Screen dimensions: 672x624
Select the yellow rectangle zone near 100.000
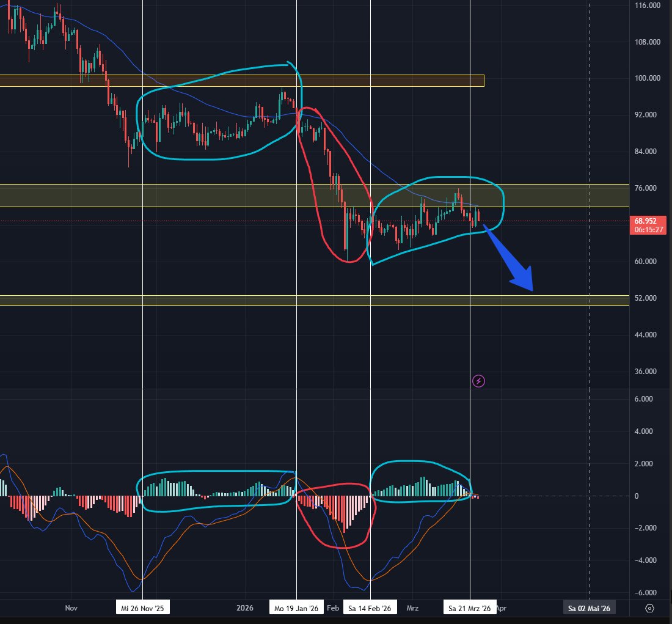tap(242, 81)
